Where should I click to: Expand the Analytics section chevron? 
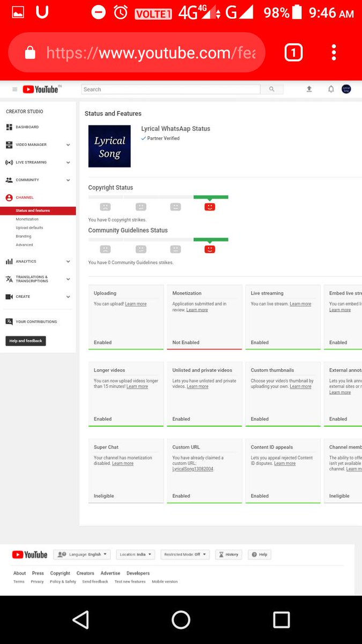coord(68,261)
